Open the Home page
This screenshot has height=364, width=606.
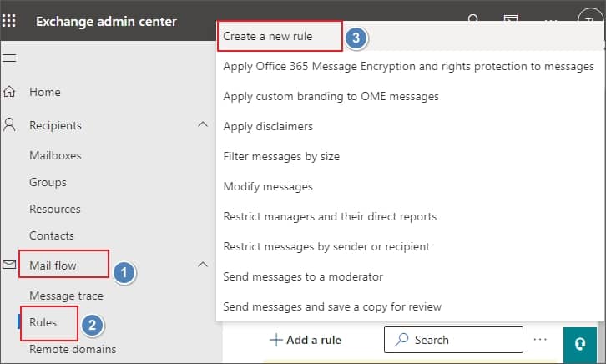pyautogui.click(x=45, y=92)
